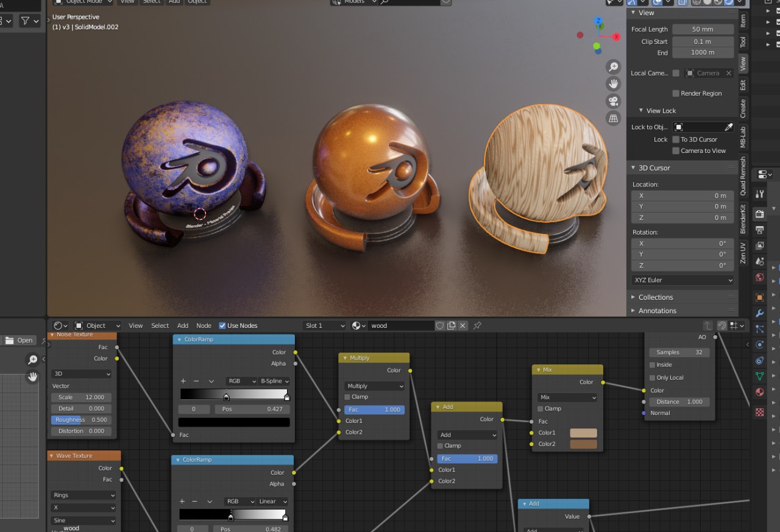Toggle Clamp on the color Add node
The height and width of the screenshot is (532, 780).
pyautogui.click(x=440, y=445)
